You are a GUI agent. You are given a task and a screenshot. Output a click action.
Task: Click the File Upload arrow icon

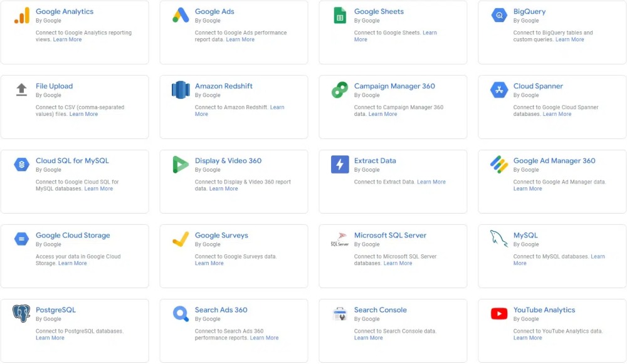point(21,90)
